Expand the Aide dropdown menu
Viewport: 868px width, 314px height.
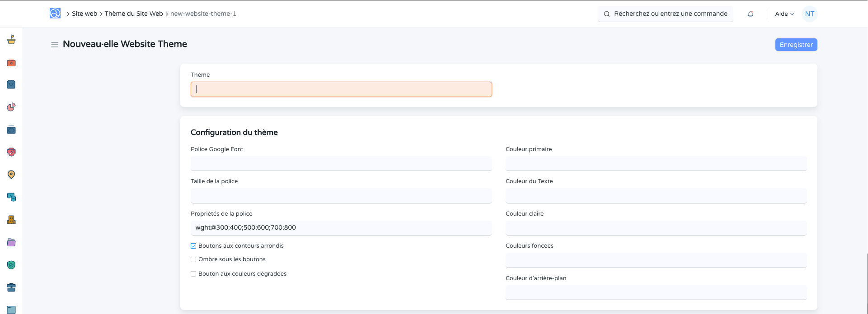pyautogui.click(x=784, y=14)
